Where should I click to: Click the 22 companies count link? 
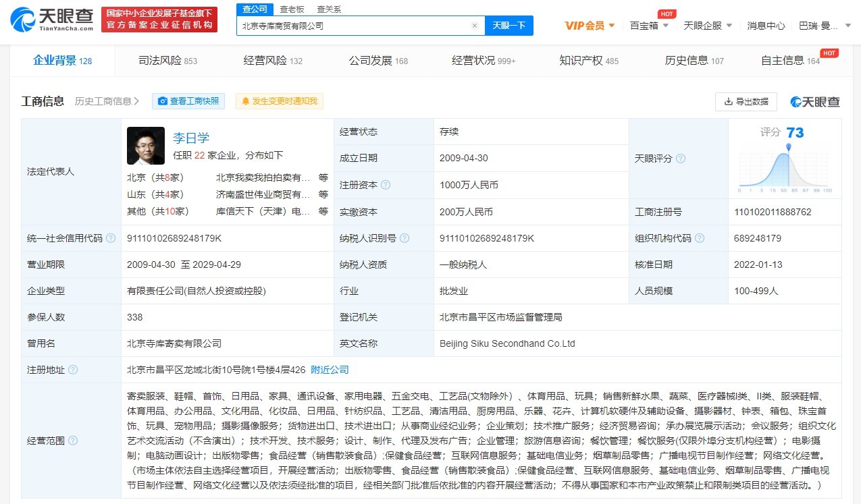pos(199,155)
